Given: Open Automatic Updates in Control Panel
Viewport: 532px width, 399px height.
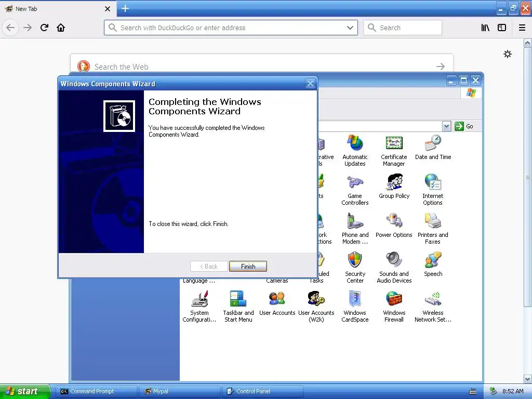Looking at the screenshot, I should pyautogui.click(x=355, y=151).
